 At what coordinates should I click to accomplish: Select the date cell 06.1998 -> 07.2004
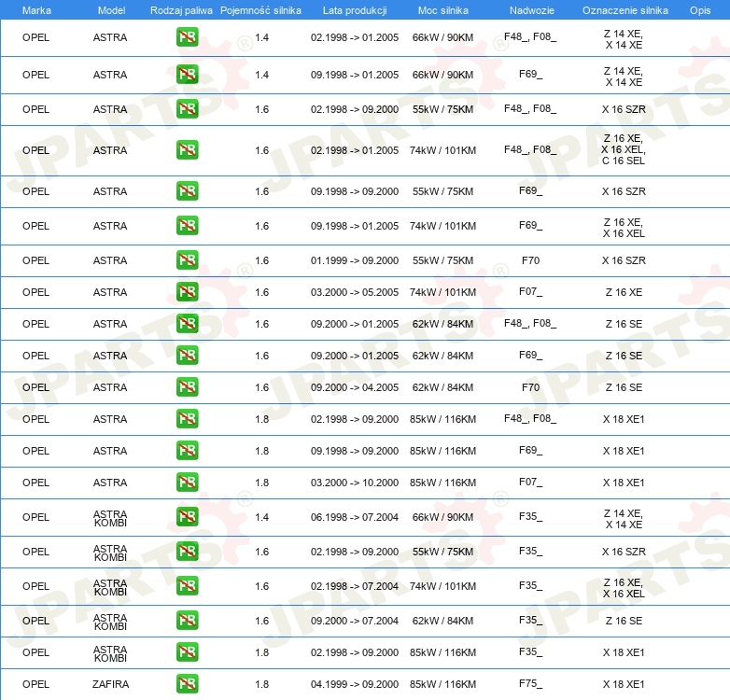pos(355,517)
